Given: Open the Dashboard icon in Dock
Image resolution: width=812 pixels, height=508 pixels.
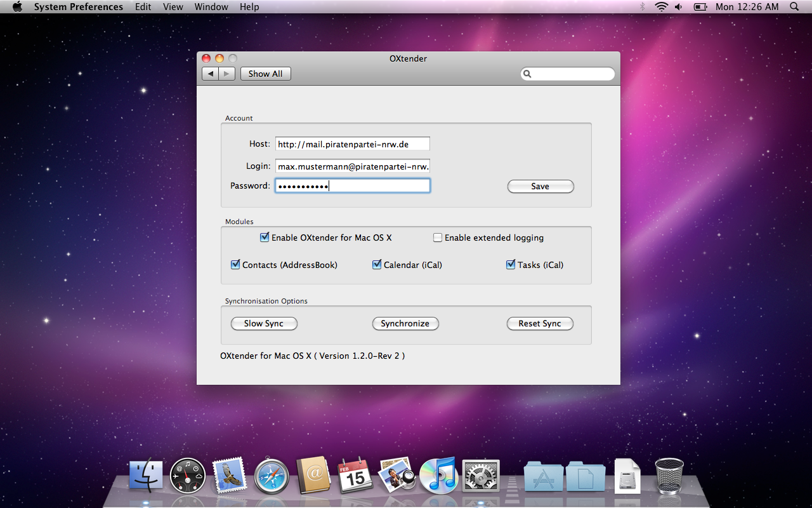Looking at the screenshot, I should pos(188,476).
